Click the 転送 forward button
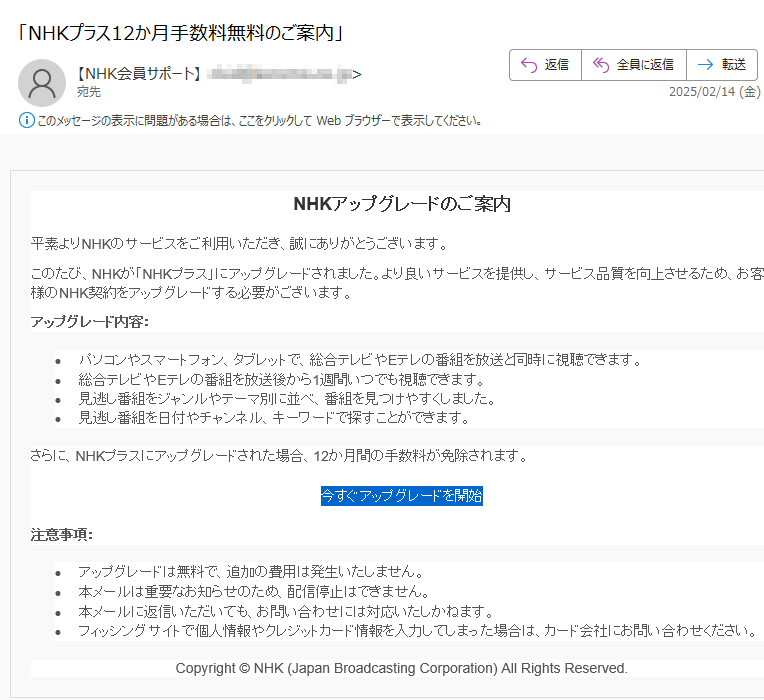Viewport: 764px width, 700px height. pyautogui.click(x=722, y=65)
